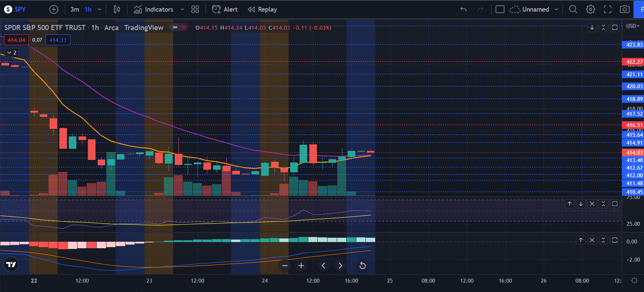Open chart settings gear
The height and width of the screenshot is (292, 644).
point(590,9)
